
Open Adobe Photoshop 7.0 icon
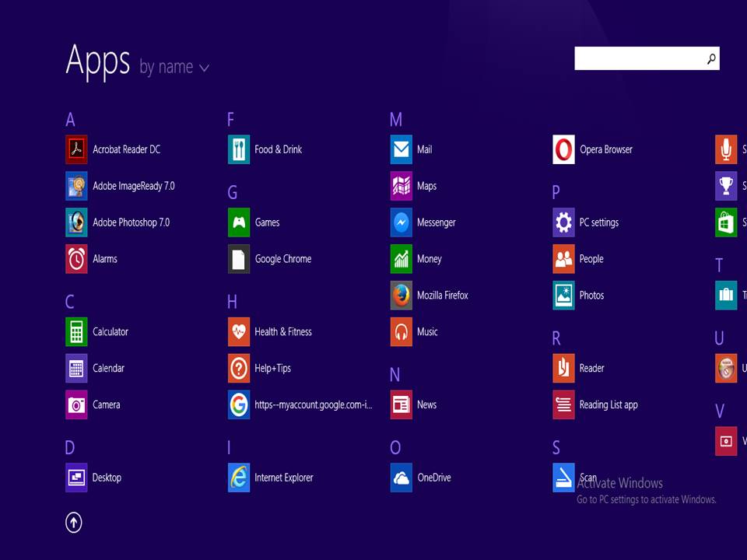pos(76,222)
